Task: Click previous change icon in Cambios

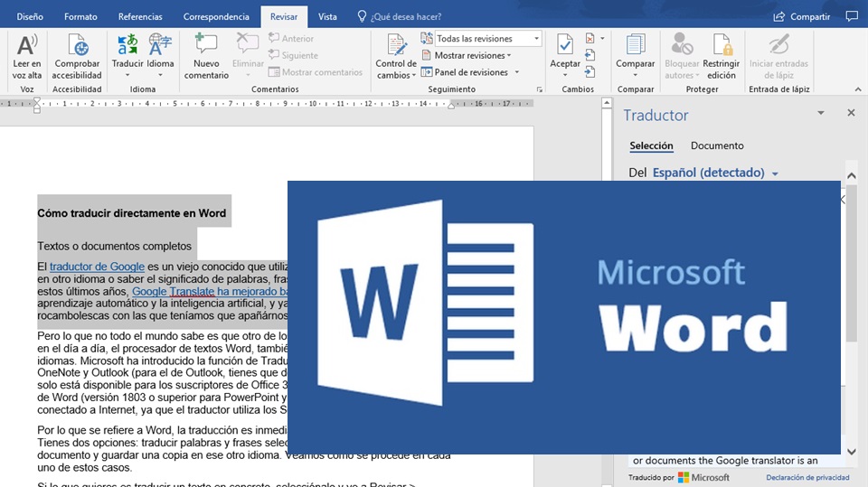Action: click(x=590, y=55)
